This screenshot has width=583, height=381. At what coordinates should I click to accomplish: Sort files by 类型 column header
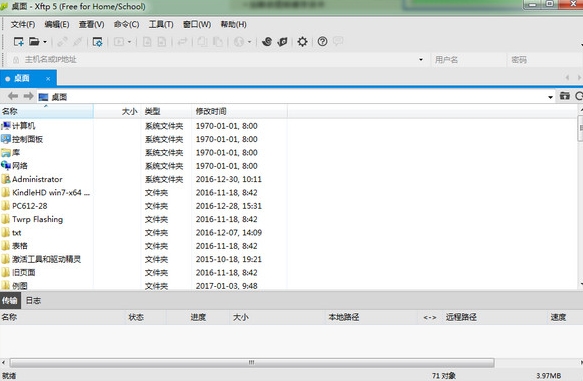point(166,111)
